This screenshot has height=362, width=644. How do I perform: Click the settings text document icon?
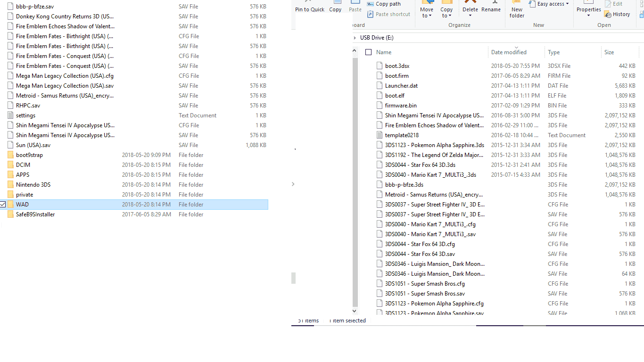(11, 115)
